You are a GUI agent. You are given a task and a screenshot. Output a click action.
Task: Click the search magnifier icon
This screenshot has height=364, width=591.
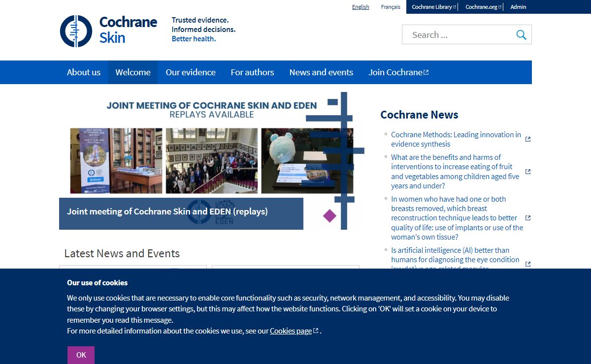click(x=521, y=34)
